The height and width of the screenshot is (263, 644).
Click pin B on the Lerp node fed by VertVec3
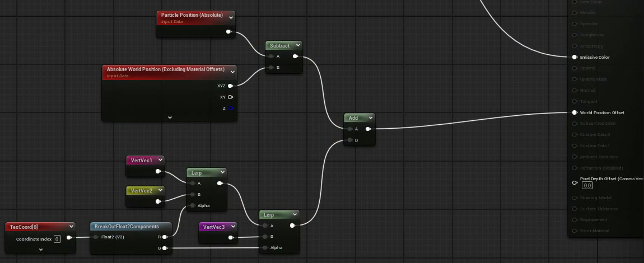click(x=265, y=236)
